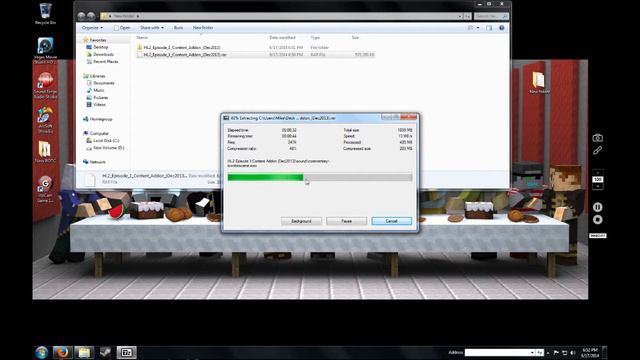
Task: Open the taskbar Address dropdown arrow
Action: click(532, 353)
